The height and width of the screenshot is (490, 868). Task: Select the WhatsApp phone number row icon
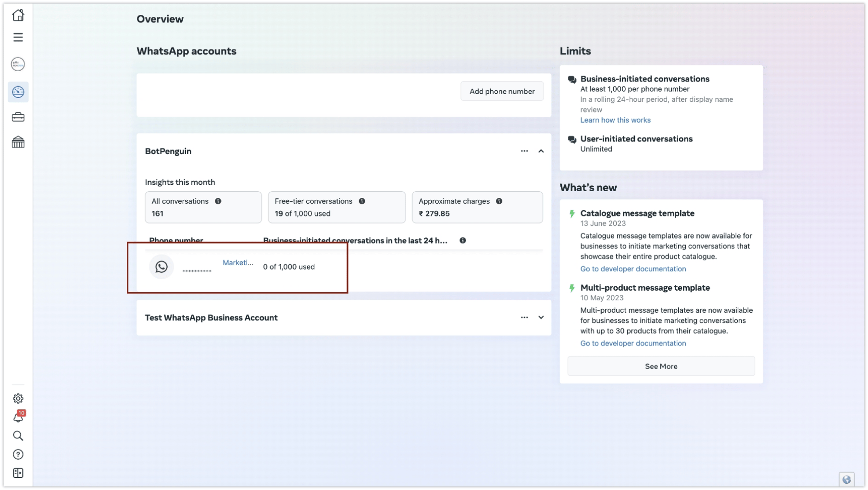[161, 267]
